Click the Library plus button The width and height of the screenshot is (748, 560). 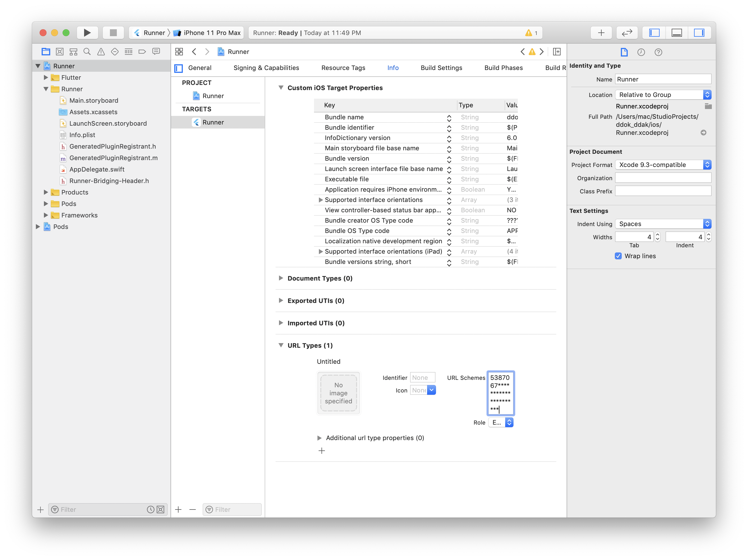click(x=601, y=33)
